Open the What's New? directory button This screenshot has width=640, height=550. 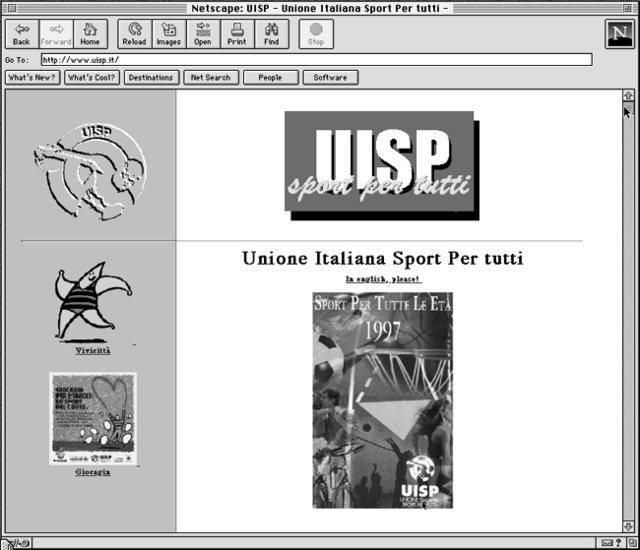pos(32,78)
